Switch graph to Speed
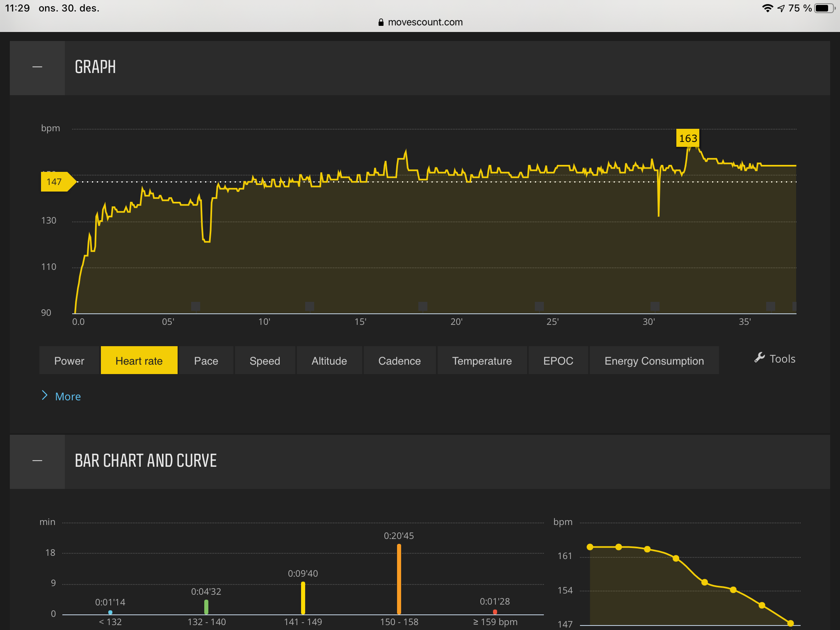 pyautogui.click(x=265, y=361)
